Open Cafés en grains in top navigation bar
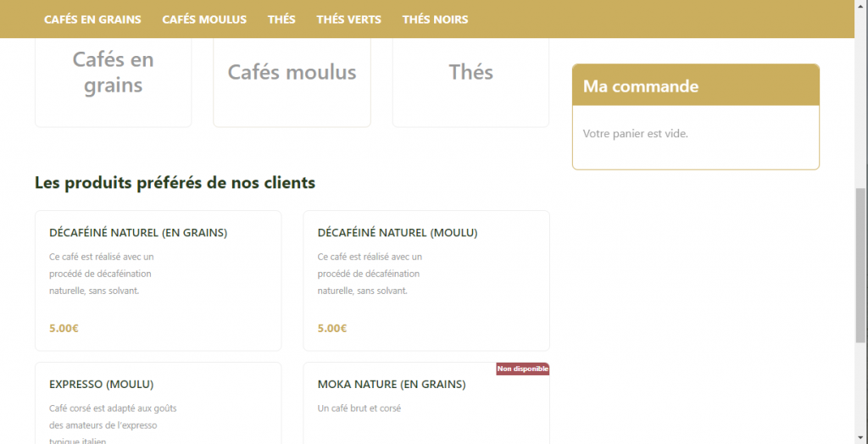 tap(92, 19)
